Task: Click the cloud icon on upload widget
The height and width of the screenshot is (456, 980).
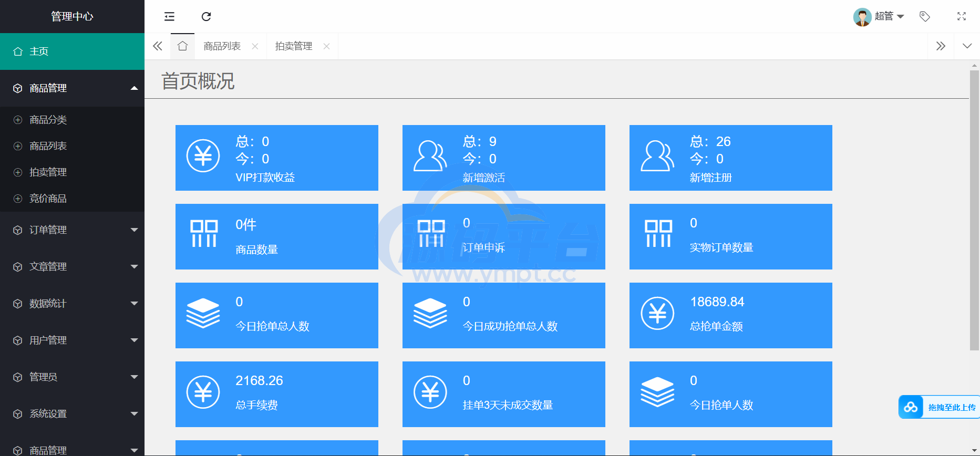Action: (x=911, y=407)
